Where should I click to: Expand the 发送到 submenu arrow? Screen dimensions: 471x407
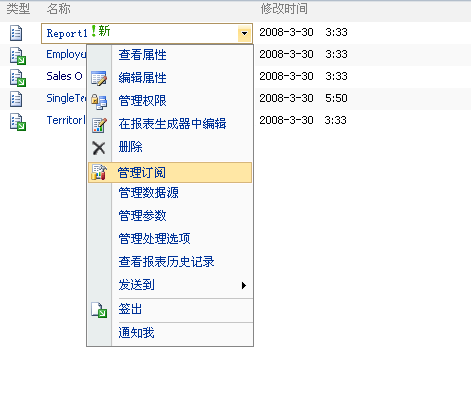coord(244,285)
